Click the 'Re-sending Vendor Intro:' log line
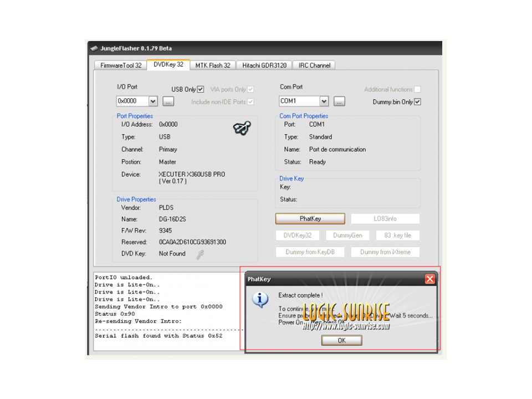This screenshot has height=399, width=532. 138,321
